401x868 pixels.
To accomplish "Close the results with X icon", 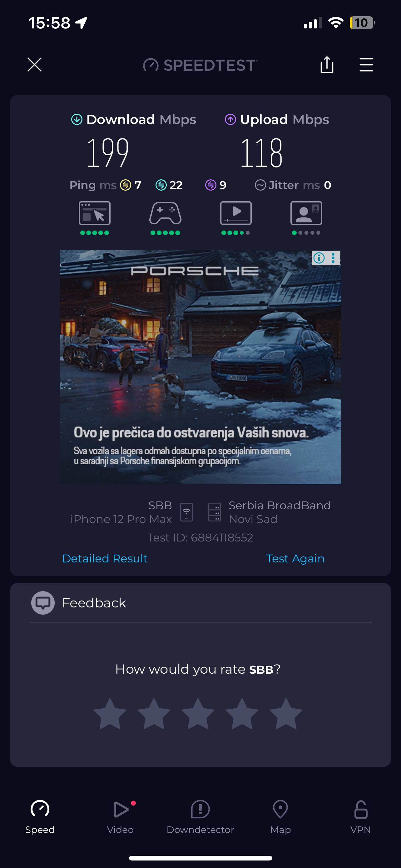I will click(34, 64).
